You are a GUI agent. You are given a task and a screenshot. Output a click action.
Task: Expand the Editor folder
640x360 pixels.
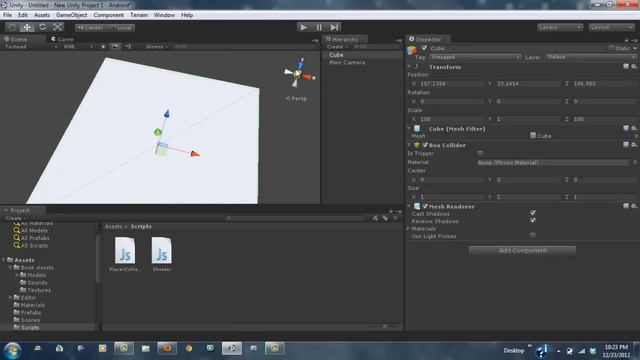point(11,298)
